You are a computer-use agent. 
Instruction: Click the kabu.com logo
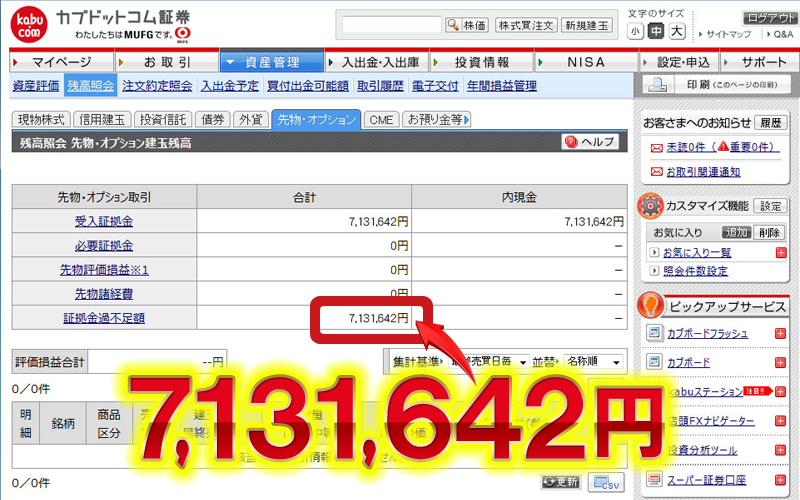coord(31,25)
